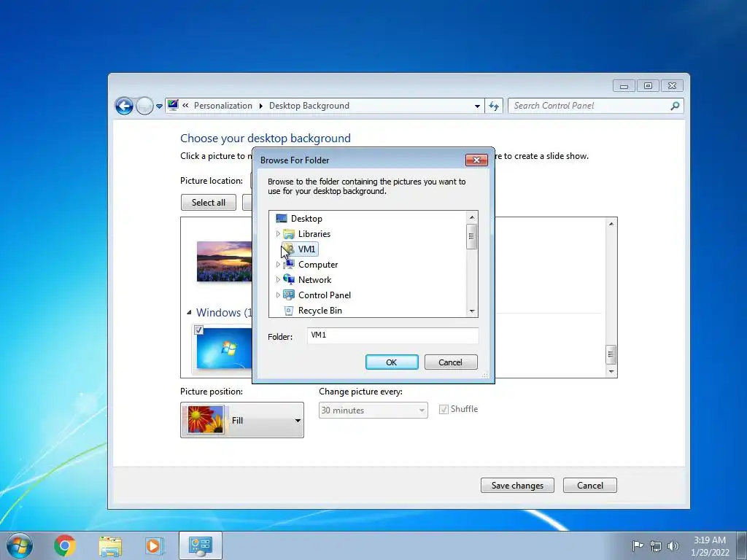
Task: Click the Show desktop strip
Action: click(743, 545)
